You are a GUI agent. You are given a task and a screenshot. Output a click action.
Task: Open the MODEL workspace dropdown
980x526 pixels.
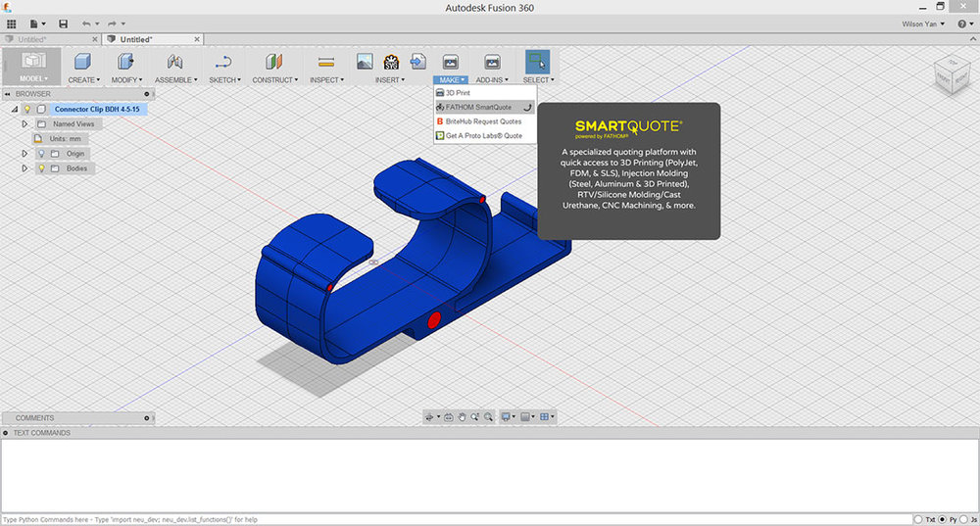pyautogui.click(x=33, y=79)
